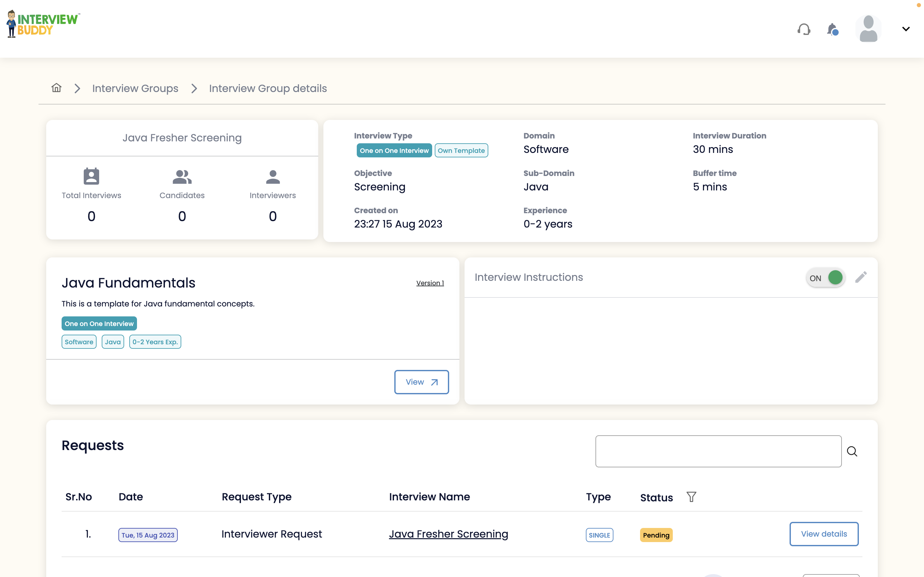Click the Interviewers person icon
The width and height of the screenshot is (924, 577).
point(273,176)
